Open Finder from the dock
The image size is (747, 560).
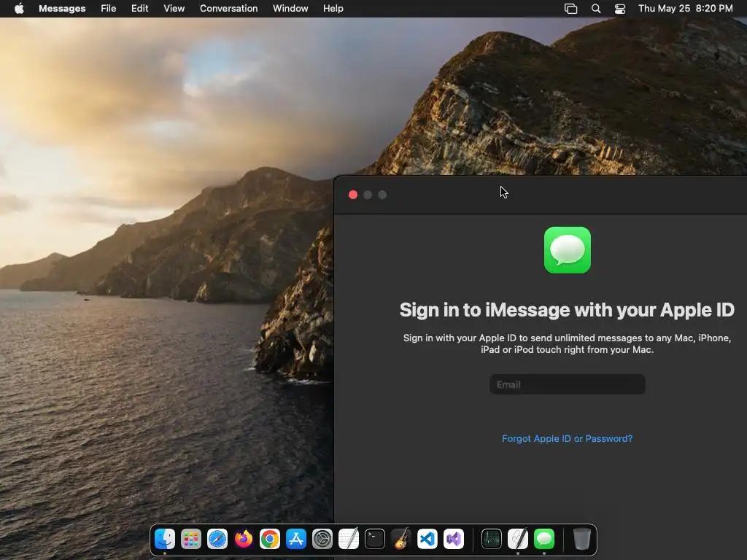pyautogui.click(x=165, y=539)
